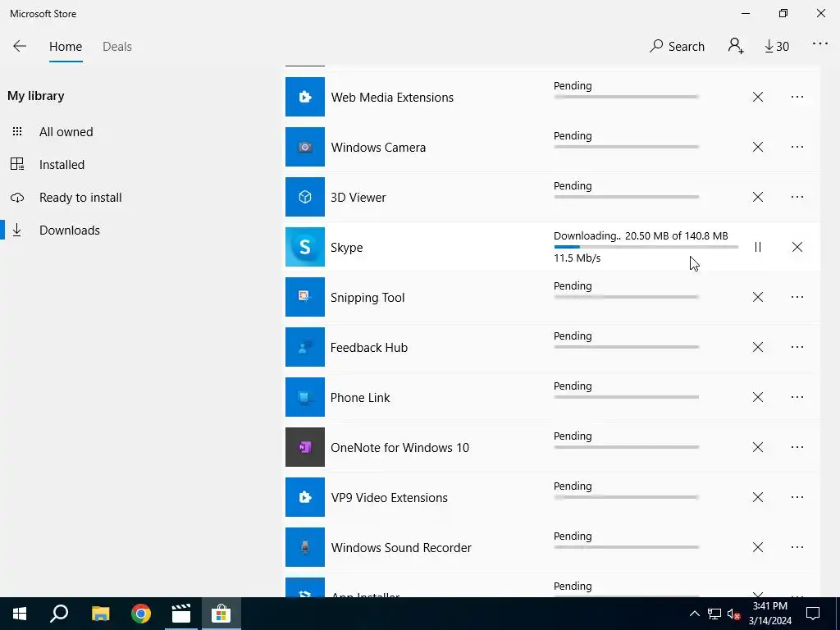
Task: Cancel the Windows Camera download
Action: click(757, 147)
